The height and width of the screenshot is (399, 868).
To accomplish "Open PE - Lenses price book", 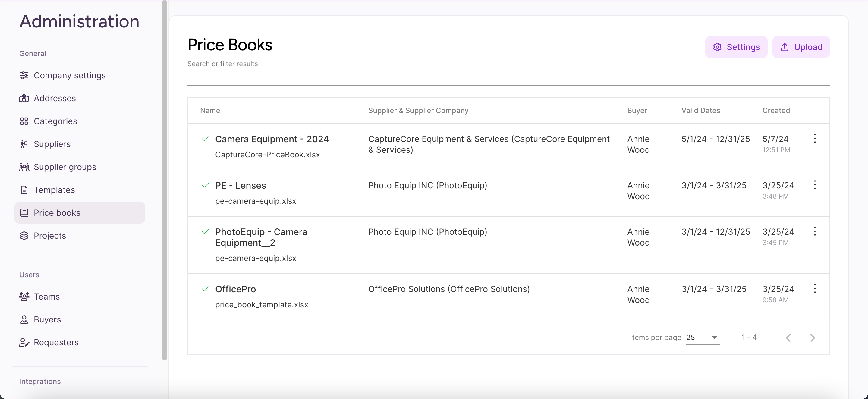I will tap(241, 185).
